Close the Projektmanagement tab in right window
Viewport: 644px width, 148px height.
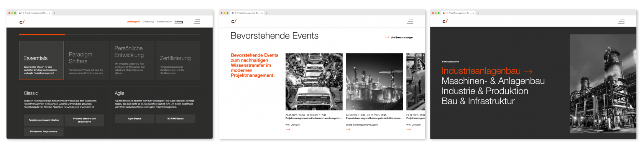tap(473, 13)
